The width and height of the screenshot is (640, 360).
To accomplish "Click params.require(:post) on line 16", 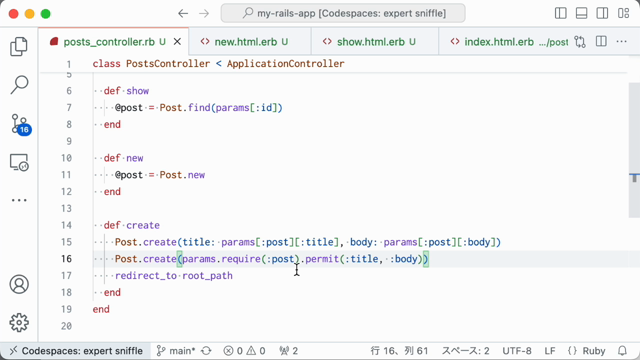I will pyautogui.click(x=241, y=259).
